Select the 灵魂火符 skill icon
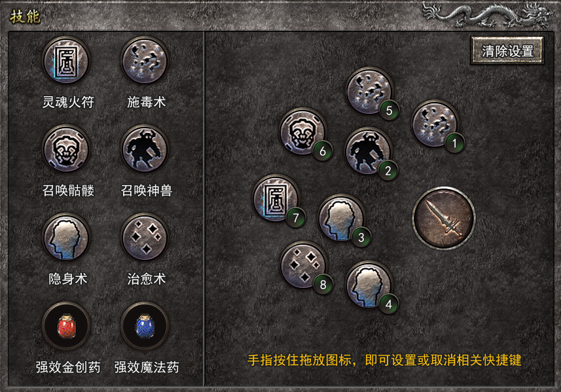The width and height of the screenshot is (561, 392). pyautogui.click(x=66, y=61)
